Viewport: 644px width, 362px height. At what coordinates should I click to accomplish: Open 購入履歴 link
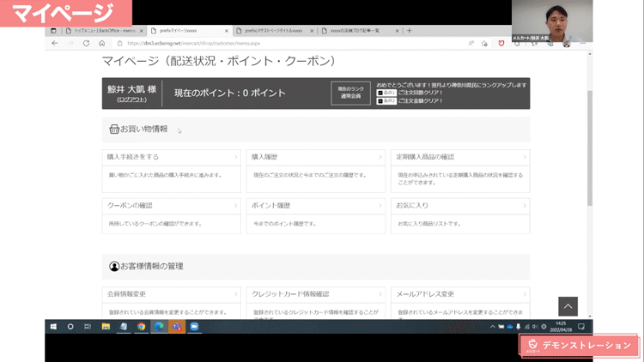tap(264, 157)
